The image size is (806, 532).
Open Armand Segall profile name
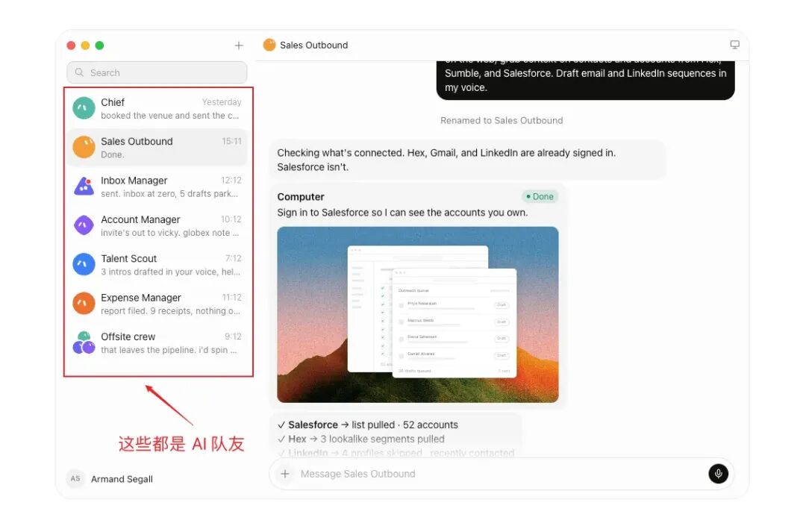[122, 479]
